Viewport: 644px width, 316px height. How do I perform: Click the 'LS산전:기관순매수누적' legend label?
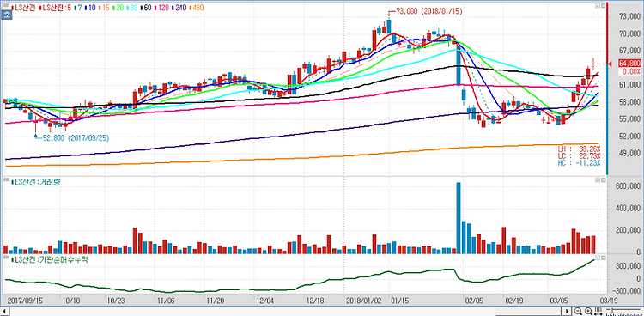(49, 259)
